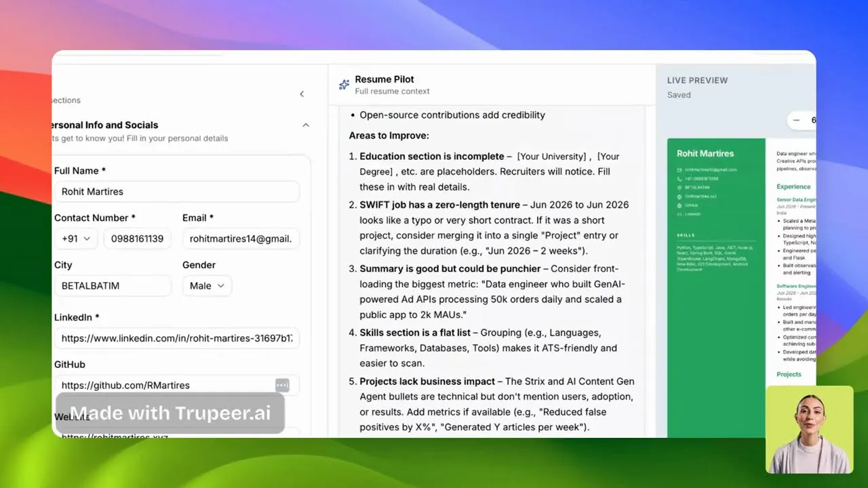
Task: Click "Summary is good but could be punchier"
Action: tap(450, 269)
